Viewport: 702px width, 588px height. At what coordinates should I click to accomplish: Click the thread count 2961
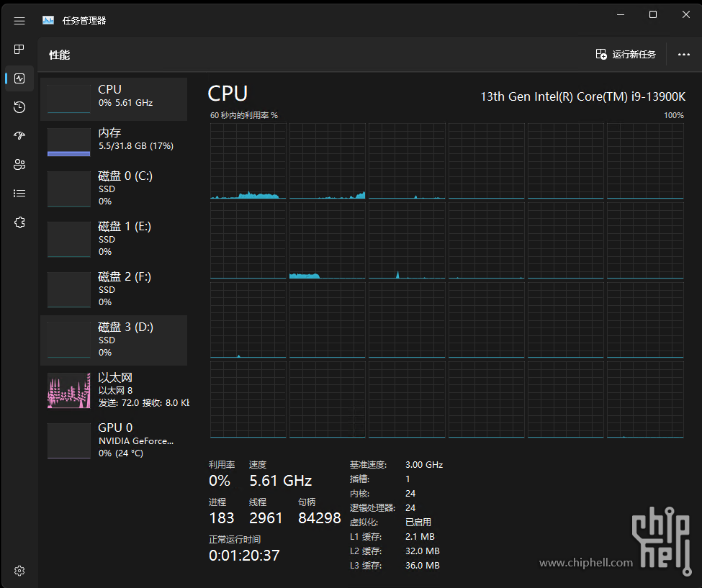[266, 518]
